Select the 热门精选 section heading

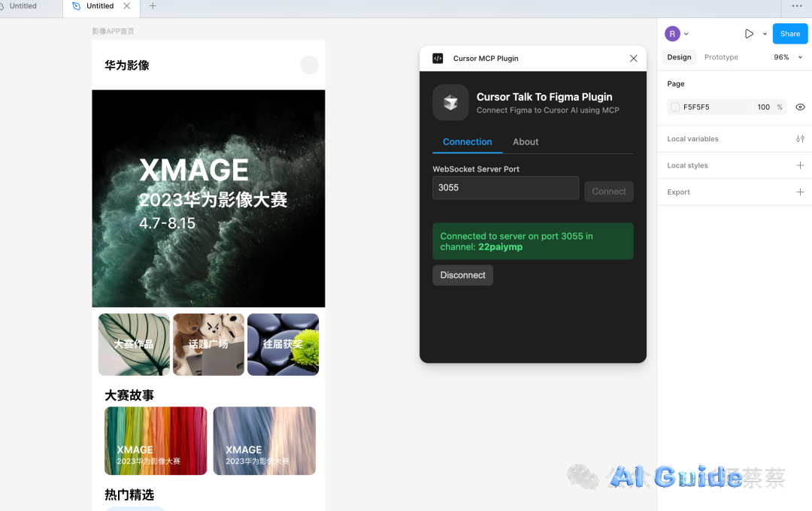coord(129,494)
